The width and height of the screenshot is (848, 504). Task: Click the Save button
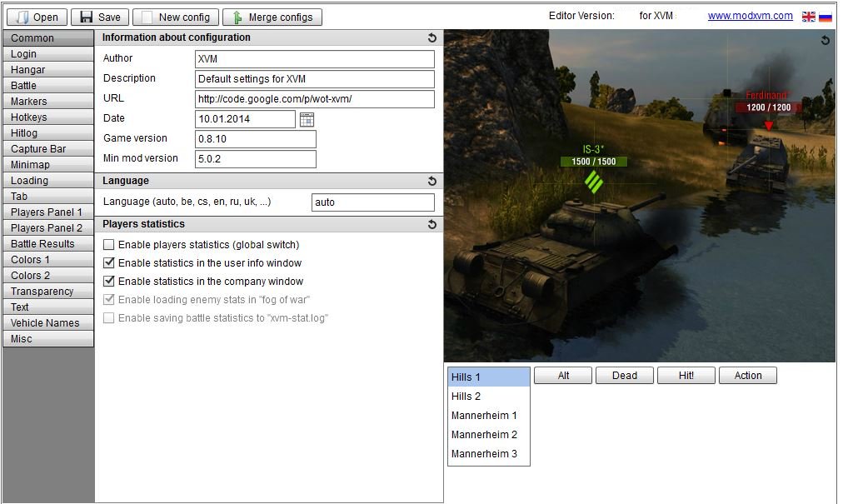coord(100,17)
